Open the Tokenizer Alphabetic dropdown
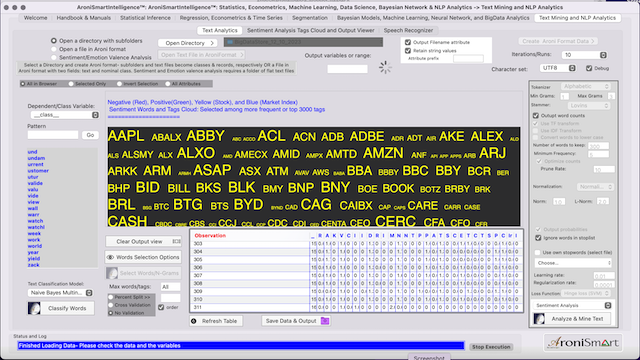The width and height of the screenshot is (640, 360). 585,87
